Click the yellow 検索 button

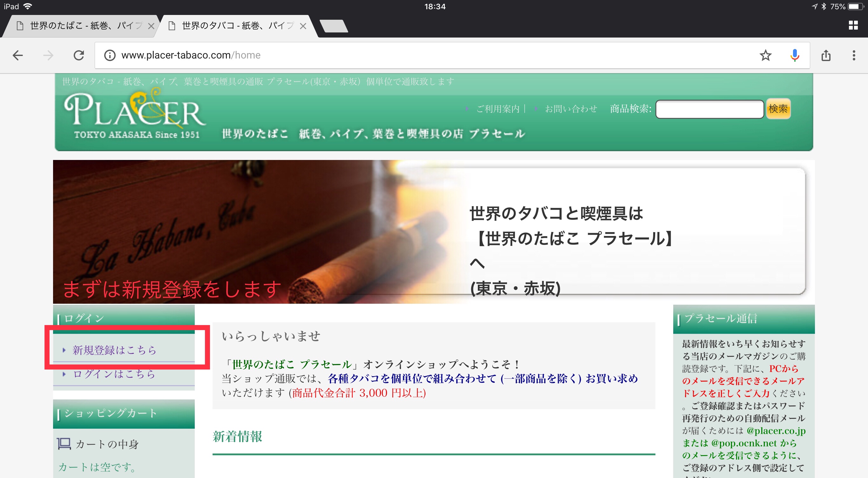click(778, 109)
